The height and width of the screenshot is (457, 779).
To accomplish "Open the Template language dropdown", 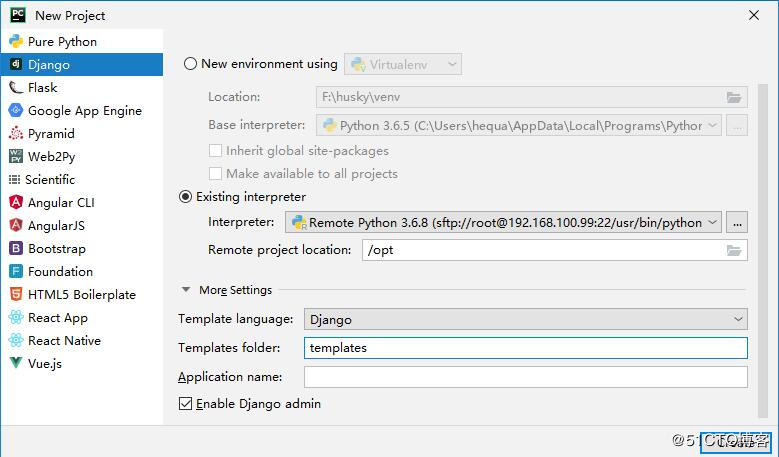I will pyautogui.click(x=526, y=319).
